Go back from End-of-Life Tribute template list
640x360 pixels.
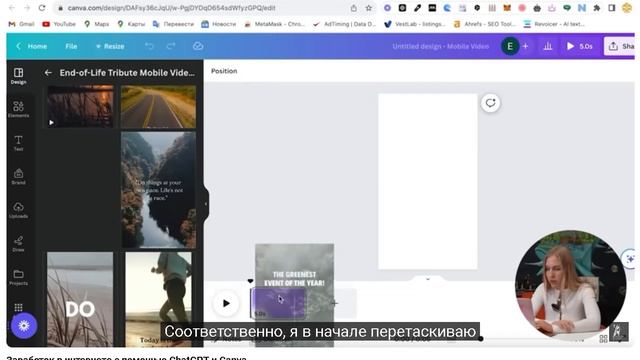click(48, 73)
